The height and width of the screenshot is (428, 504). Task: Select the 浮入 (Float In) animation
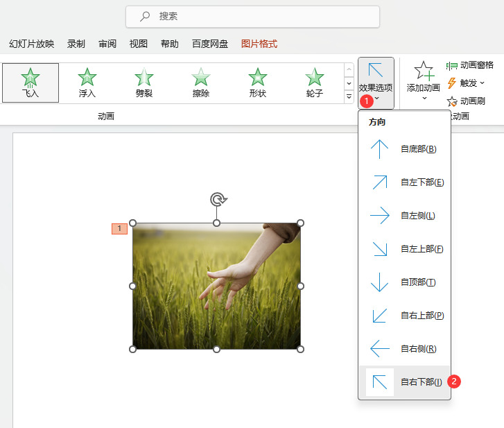(x=87, y=83)
